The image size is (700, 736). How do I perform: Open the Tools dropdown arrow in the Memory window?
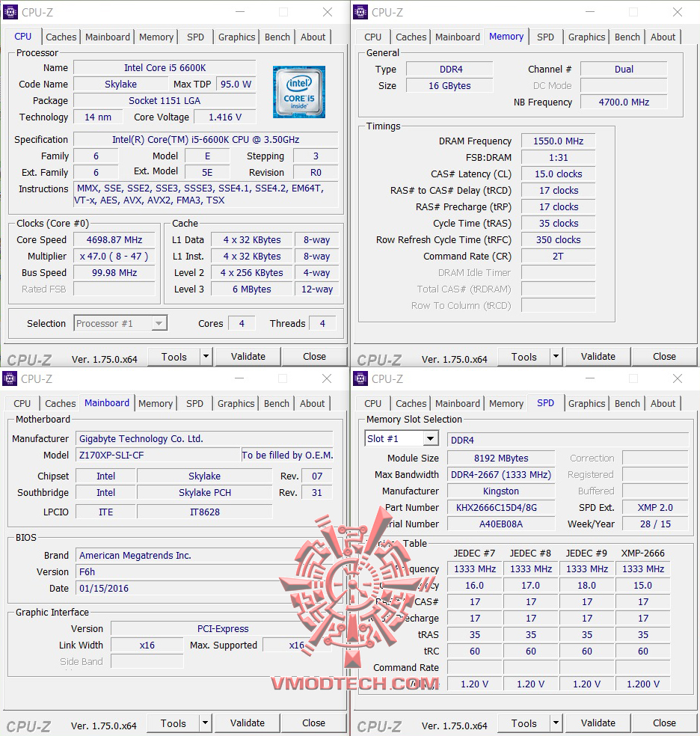tap(556, 357)
